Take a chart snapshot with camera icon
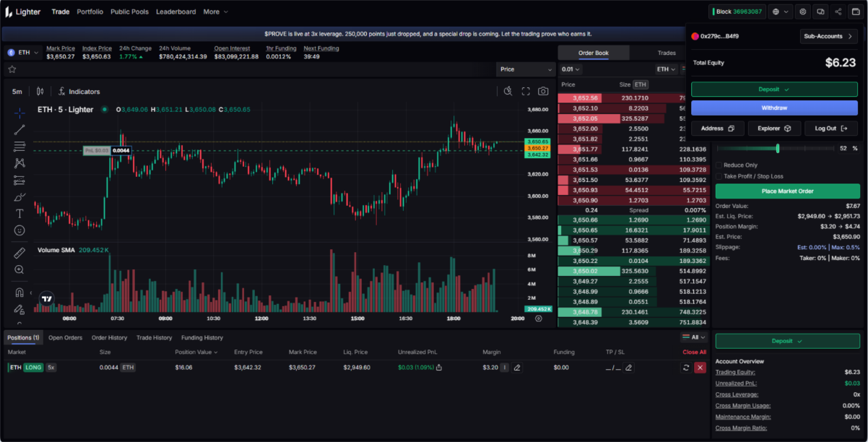This screenshot has width=868, height=442. [543, 91]
